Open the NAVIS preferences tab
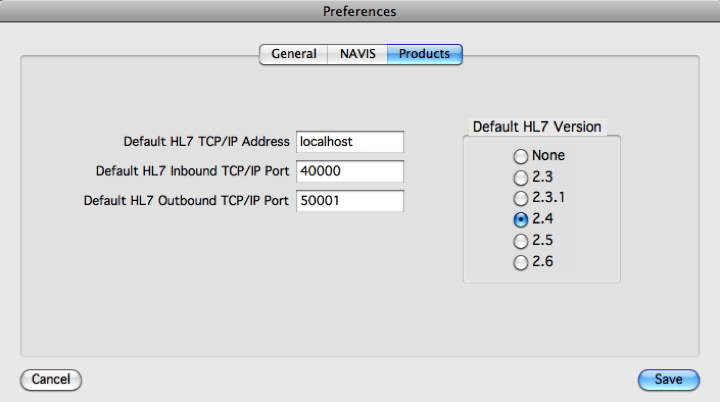720x402 pixels. [x=358, y=54]
